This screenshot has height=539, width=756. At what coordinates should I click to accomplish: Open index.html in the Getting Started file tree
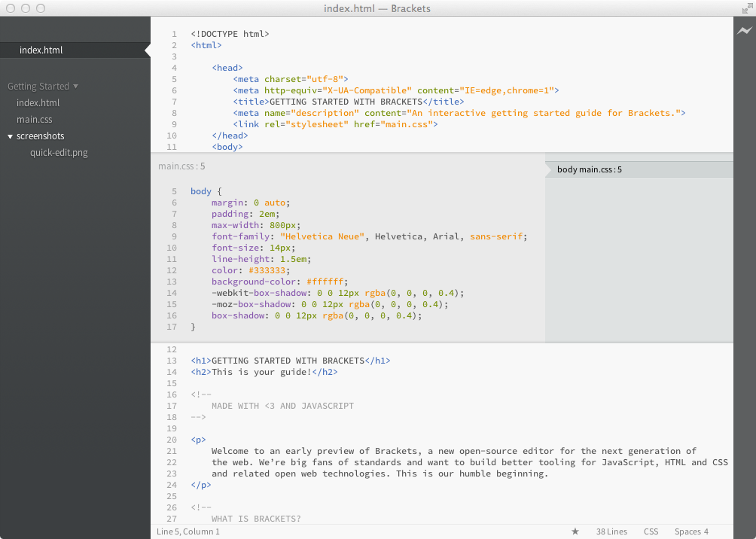pos(38,102)
